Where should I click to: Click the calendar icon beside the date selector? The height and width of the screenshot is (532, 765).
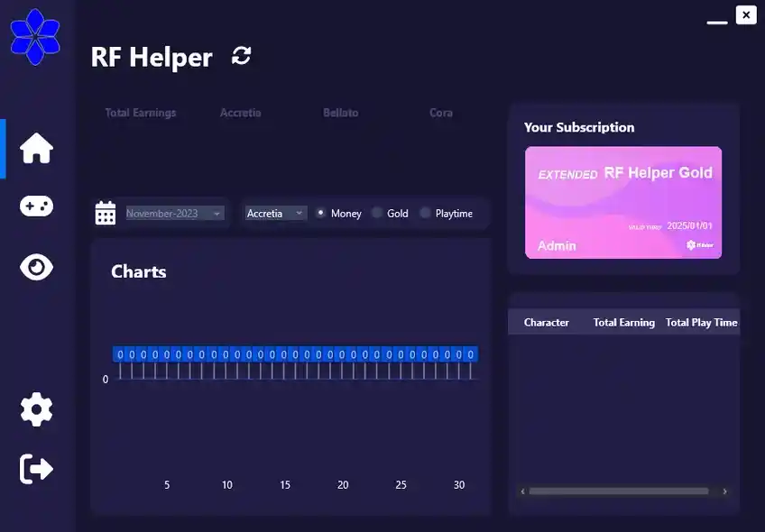(105, 213)
